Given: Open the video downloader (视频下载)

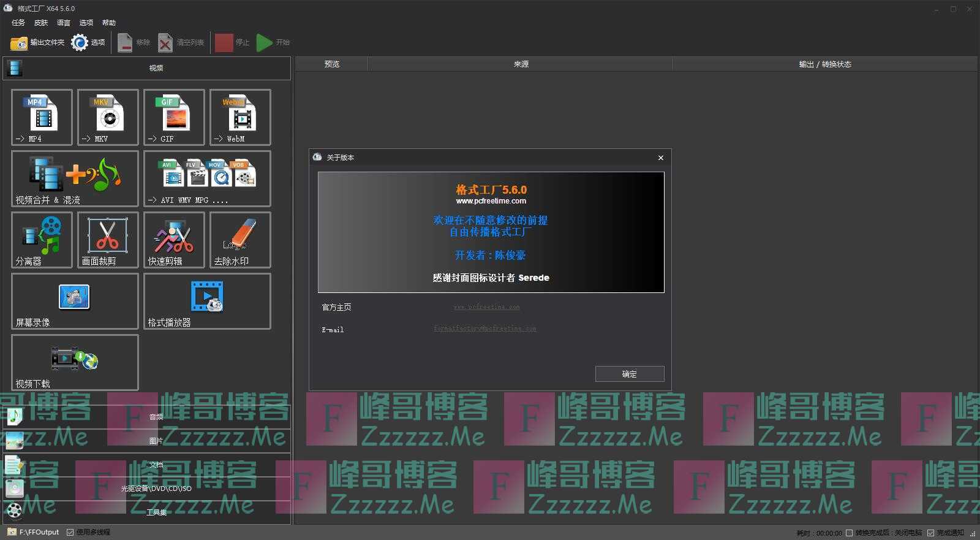Looking at the screenshot, I should (75, 362).
